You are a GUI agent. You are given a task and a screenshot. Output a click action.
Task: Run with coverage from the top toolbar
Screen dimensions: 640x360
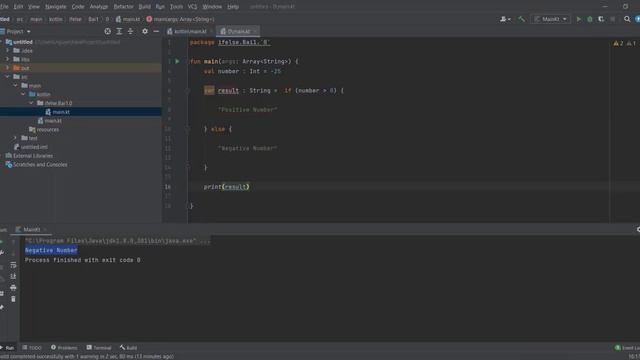[601, 19]
